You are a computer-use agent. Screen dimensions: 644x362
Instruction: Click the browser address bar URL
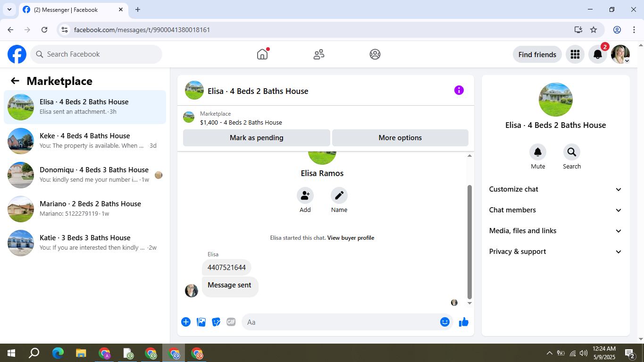(142, 30)
